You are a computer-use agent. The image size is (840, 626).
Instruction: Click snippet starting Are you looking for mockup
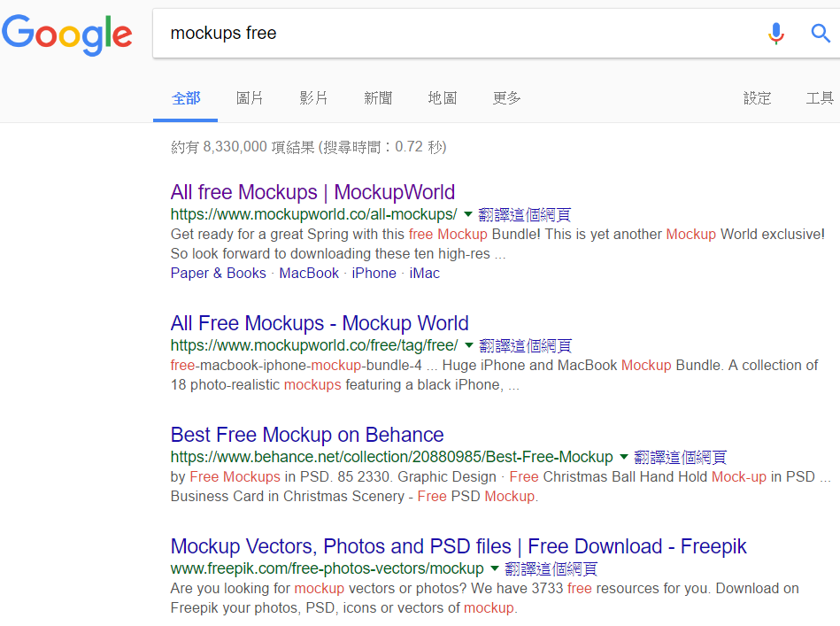pyautogui.click(x=485, y=598)
